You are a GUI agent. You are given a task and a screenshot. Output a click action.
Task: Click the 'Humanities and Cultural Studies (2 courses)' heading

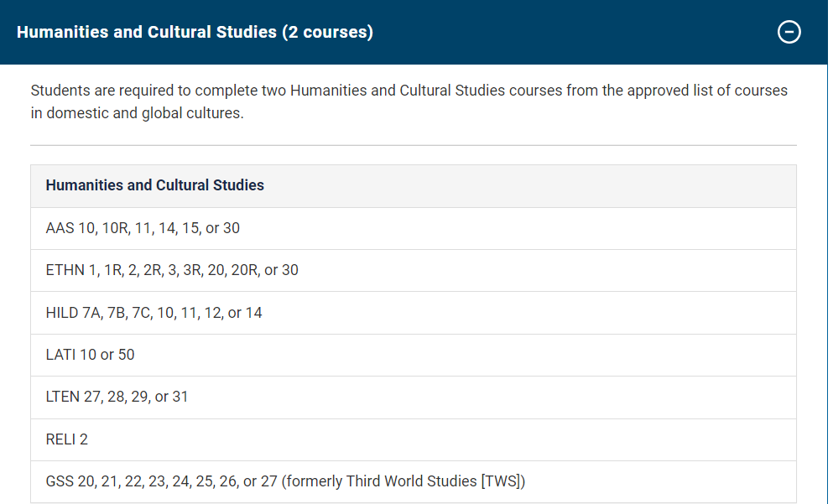click(195, 33)
